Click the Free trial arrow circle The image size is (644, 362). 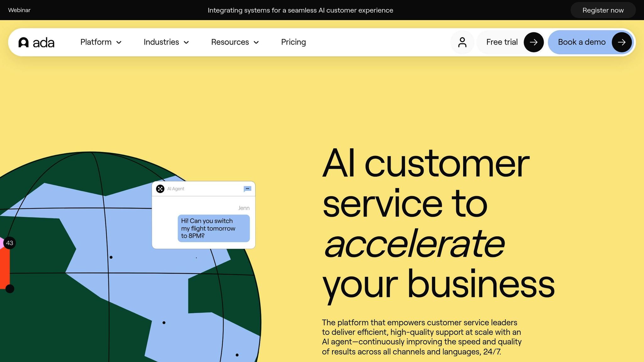click(x=533, y=42)
